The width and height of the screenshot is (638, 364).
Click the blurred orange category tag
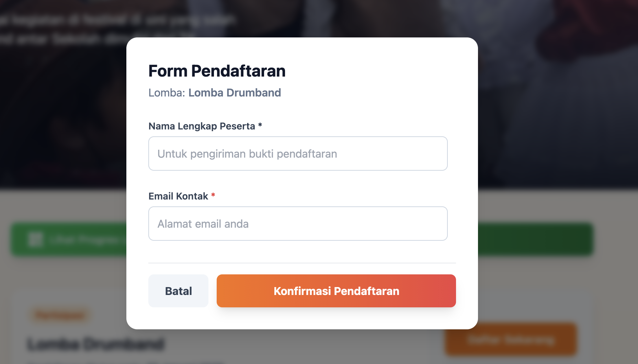click(60, 315)
